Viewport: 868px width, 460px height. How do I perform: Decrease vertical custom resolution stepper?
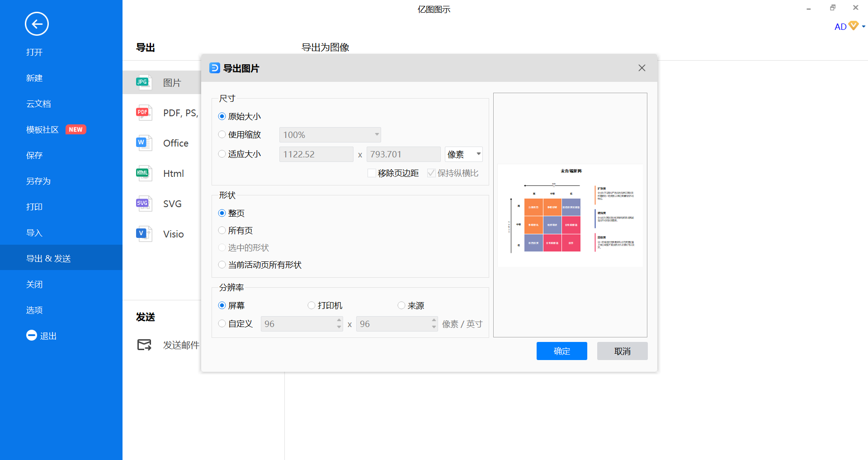coord(434,327)
